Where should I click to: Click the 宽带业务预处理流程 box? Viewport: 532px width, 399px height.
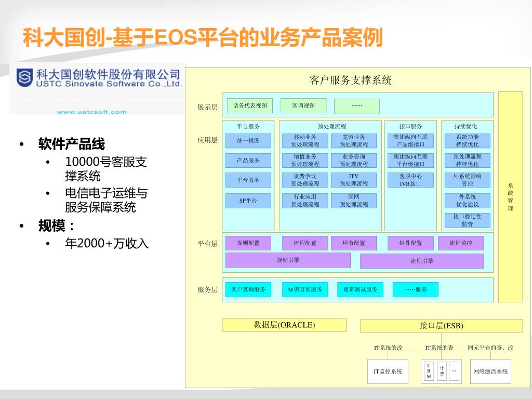pyautogui.click(x=354, y=141)
